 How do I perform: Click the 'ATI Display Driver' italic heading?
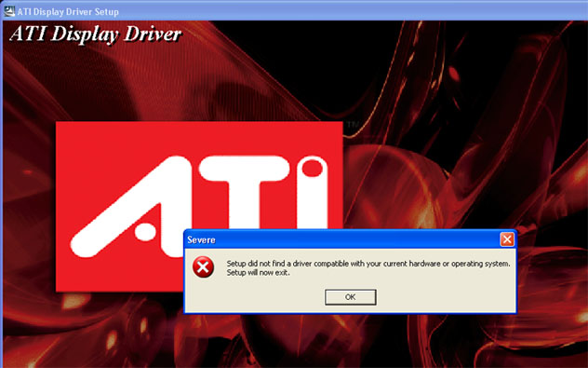coord(96,34)
